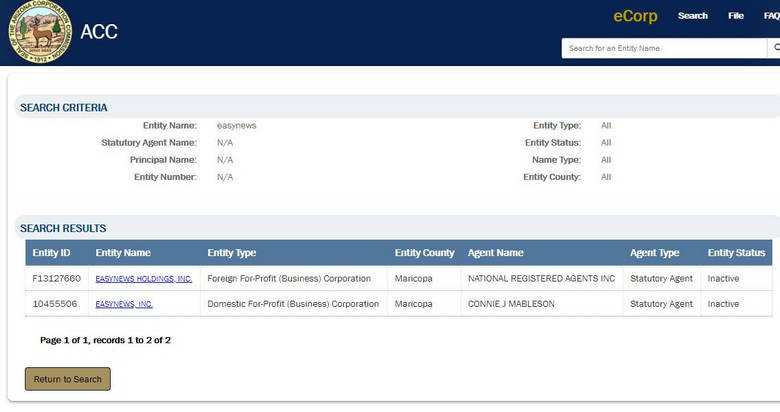This screenshot has height=412, width=780.
Task: Click the Entity Status criteria label
Action: tap(553, 143)
